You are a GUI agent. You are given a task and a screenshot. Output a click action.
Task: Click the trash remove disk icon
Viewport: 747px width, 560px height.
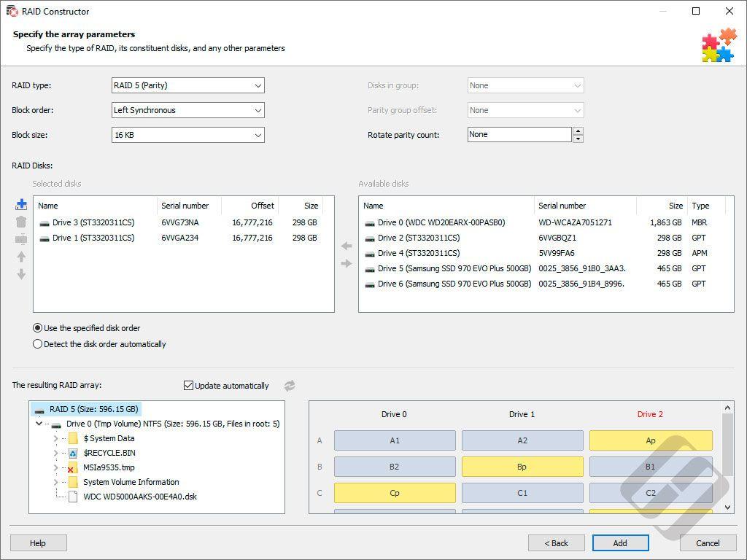(21, 222)
